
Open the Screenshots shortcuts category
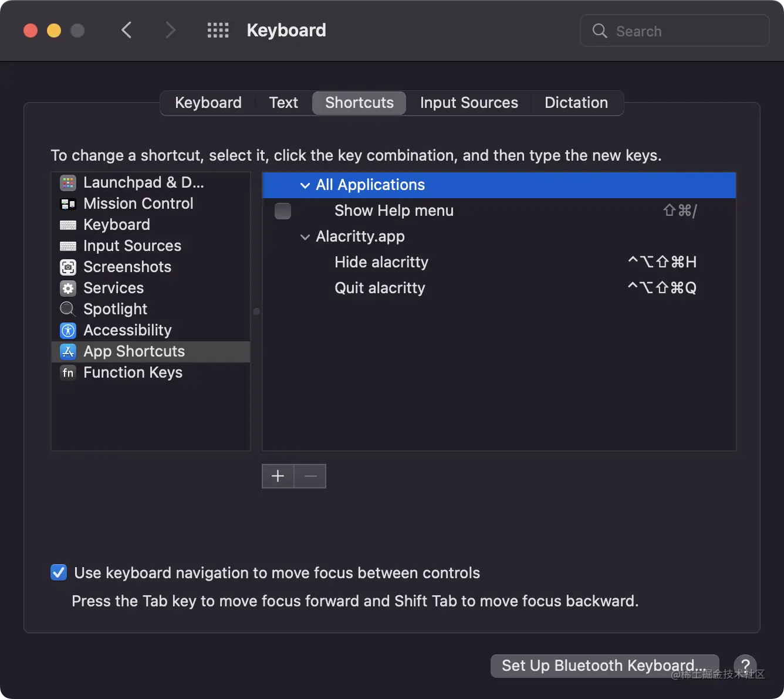pyautogui.click(x=68, y=267)
